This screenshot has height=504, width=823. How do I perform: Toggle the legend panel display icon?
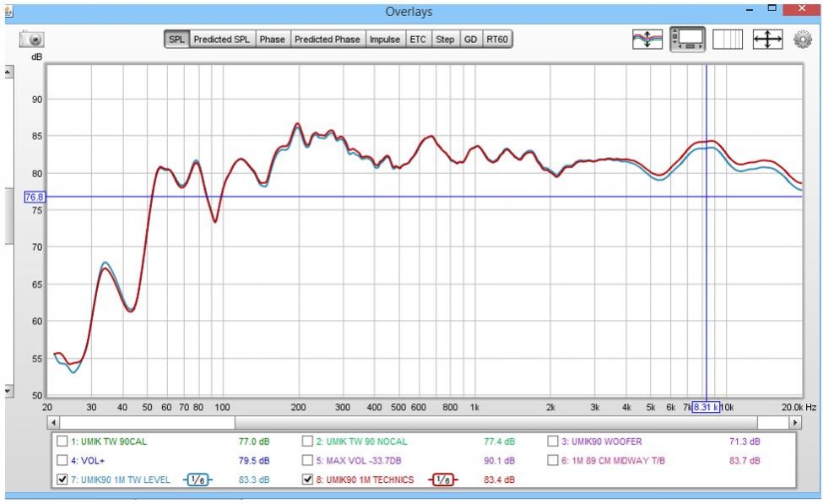coord(688,40)
